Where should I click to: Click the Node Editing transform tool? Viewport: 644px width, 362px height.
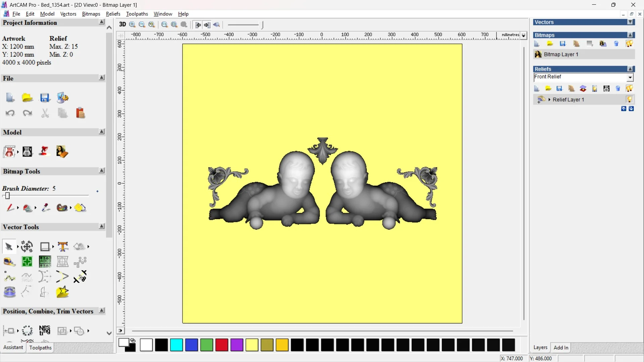[x=27, y=247]
